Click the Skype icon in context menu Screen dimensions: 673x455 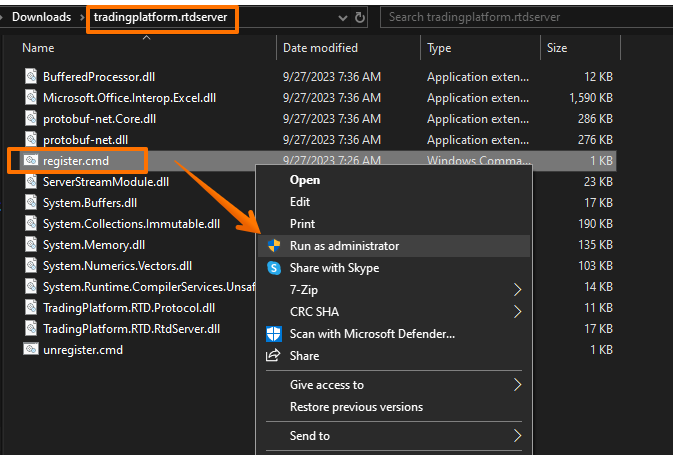tap(274, 268)
